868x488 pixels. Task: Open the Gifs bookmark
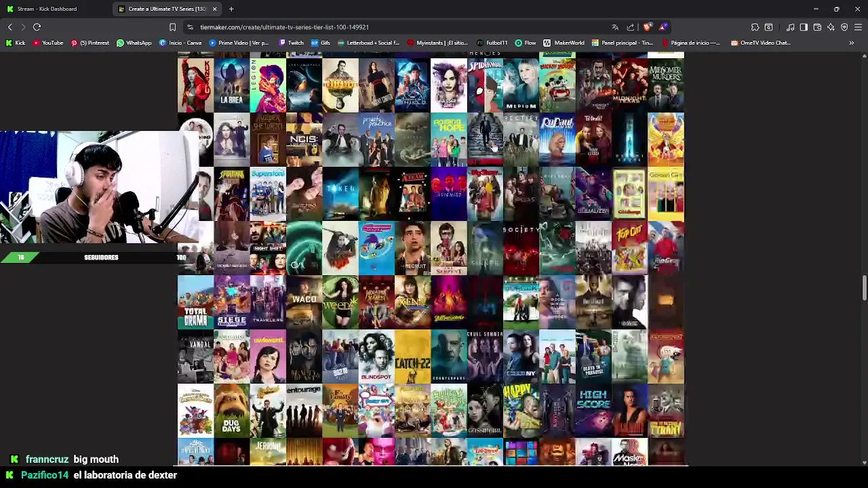coord(321,43)
